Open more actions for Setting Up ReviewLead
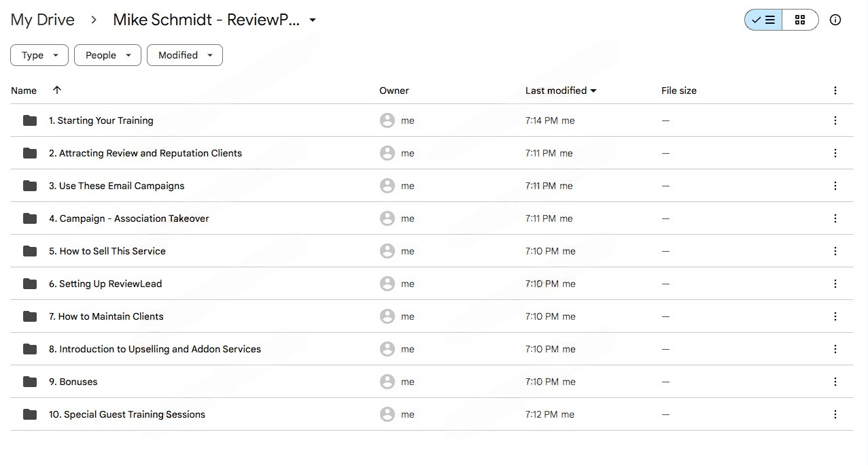The height and width of the screenshot is (466, 868). pos(835,284)
